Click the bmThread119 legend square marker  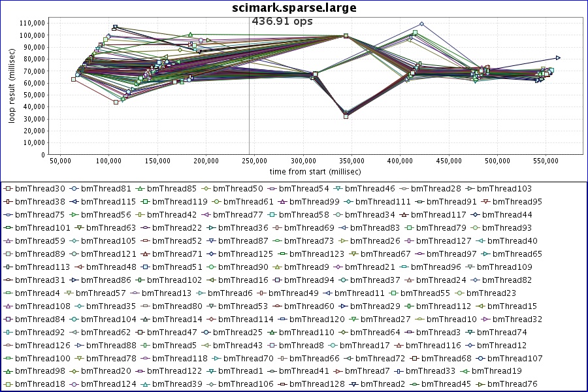coord(146,202)
